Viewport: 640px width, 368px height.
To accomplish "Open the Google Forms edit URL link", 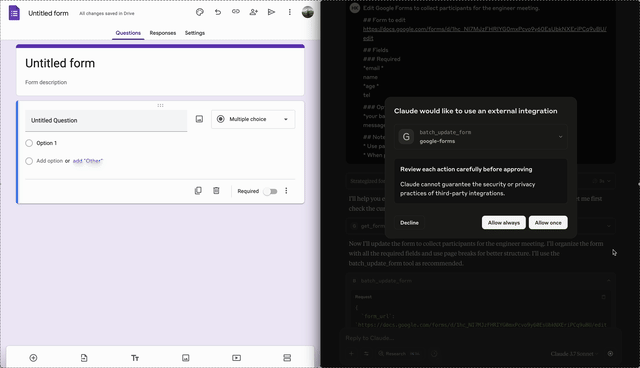I will 484,33.
